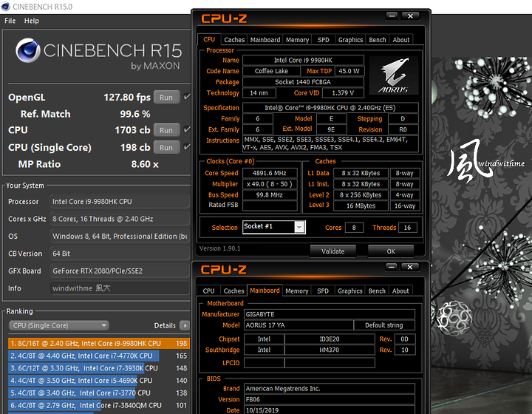532x414 pixels.
Task: Open SPD tab in upper CPU-Z window
Action: (324, 40)
